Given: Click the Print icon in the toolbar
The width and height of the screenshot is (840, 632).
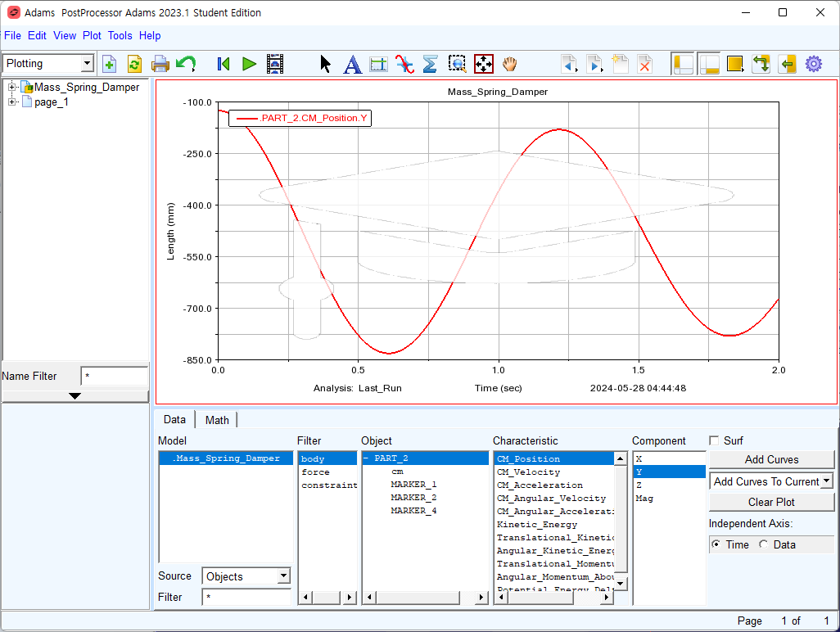Looking at the screenshot, I should click(x=160, y=65).
